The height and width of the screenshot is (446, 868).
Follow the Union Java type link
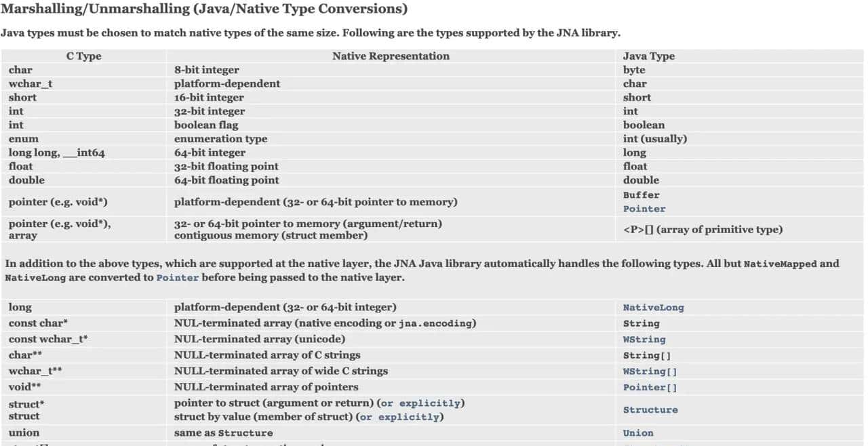pyautogui.click(x=638, y=433)
